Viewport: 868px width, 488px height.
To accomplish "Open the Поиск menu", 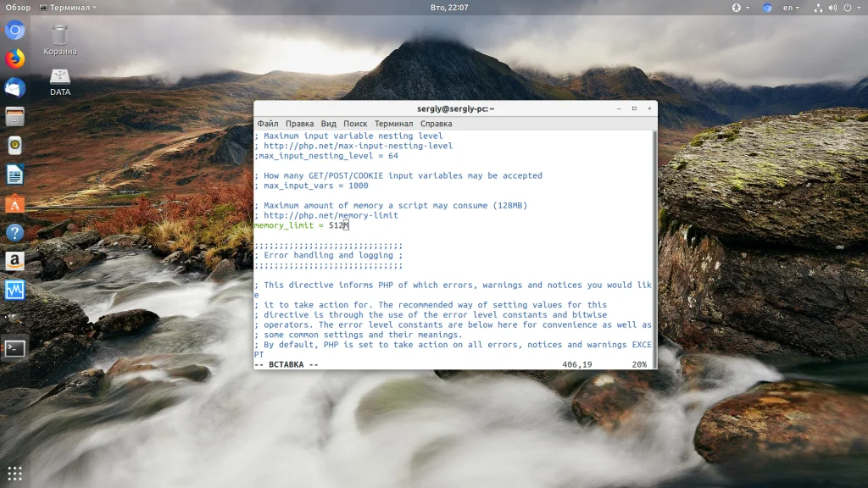I will pos(355,124).
